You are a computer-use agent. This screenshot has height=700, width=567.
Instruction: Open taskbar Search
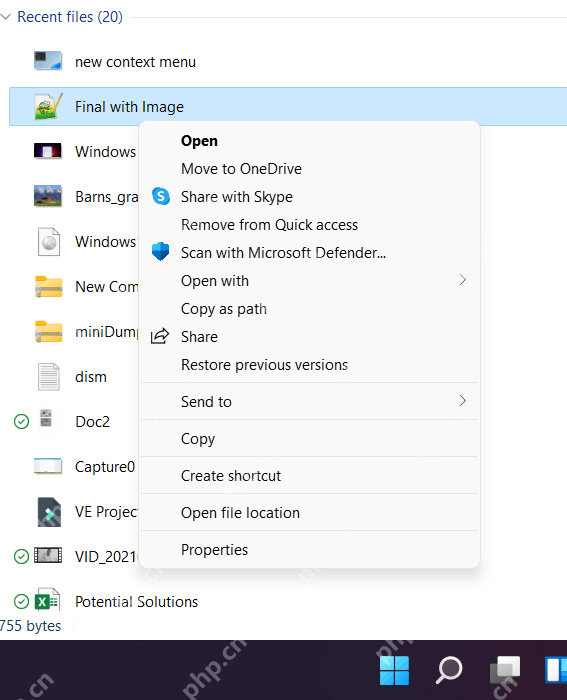(x=449, y=670)
